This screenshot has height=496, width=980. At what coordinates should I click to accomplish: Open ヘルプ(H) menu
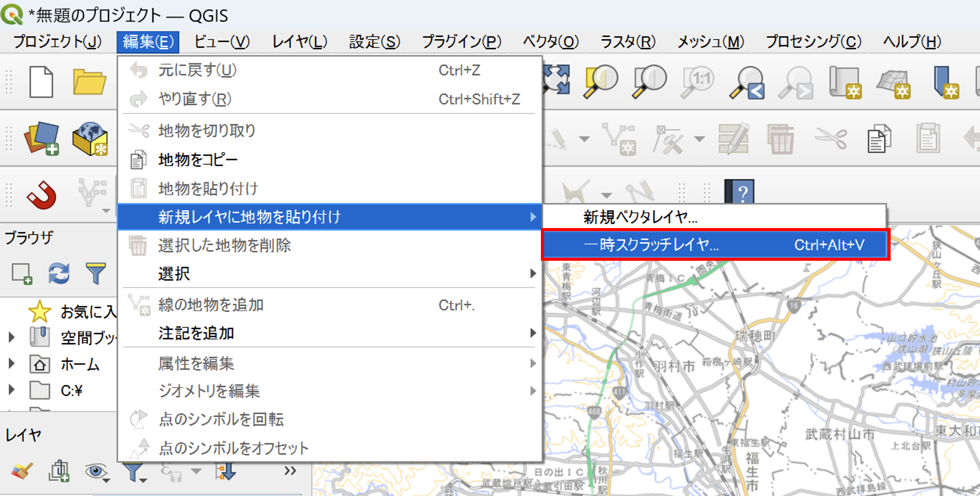(x=912, y=41)
